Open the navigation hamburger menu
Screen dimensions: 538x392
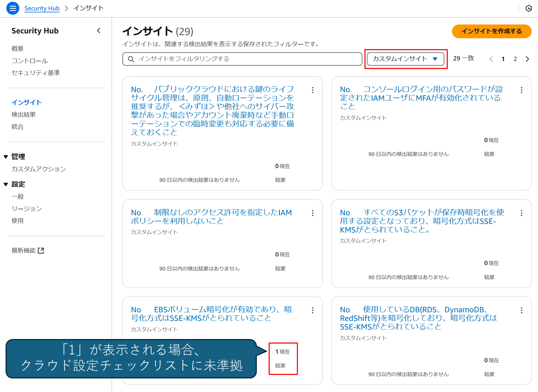(13, 8)
